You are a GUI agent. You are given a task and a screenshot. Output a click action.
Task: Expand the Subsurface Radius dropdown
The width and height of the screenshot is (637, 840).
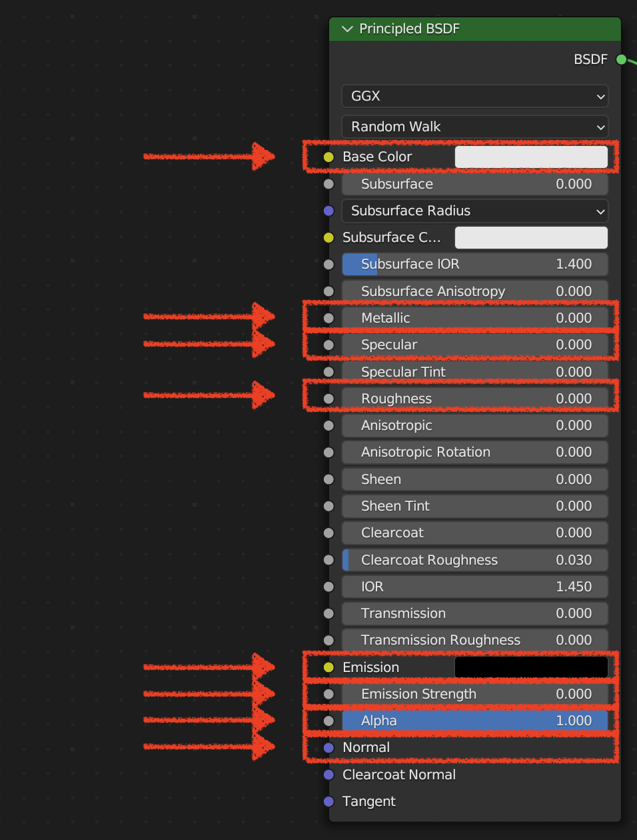(x=474, y=211)
